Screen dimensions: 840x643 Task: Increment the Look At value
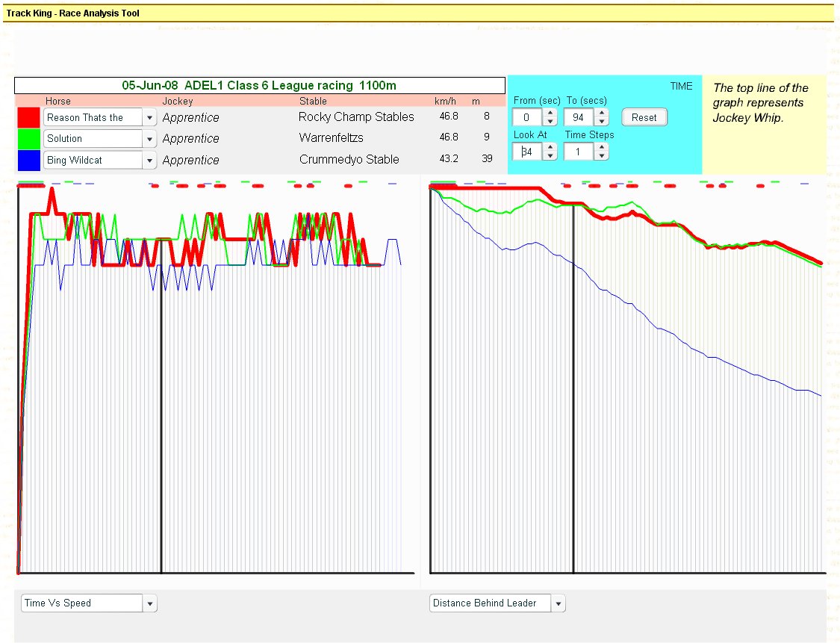[550, 148]
